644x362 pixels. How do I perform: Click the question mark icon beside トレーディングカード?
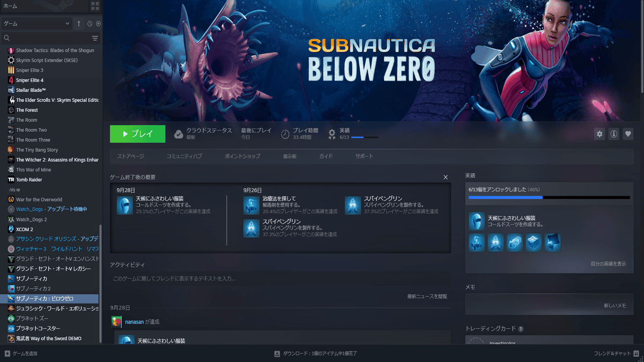pos(521,329)
